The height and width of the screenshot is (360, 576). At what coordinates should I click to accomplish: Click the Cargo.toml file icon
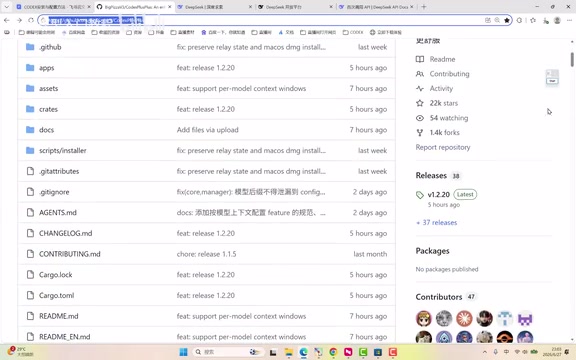point(30,295)
